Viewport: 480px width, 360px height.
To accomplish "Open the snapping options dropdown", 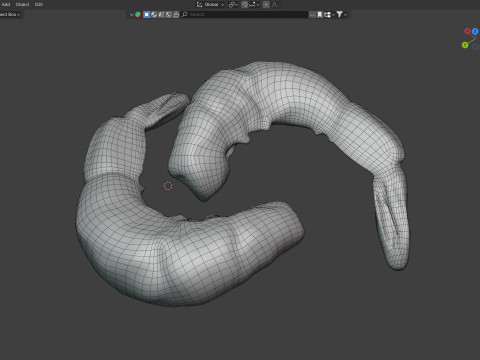I will [x=254, y=5].
